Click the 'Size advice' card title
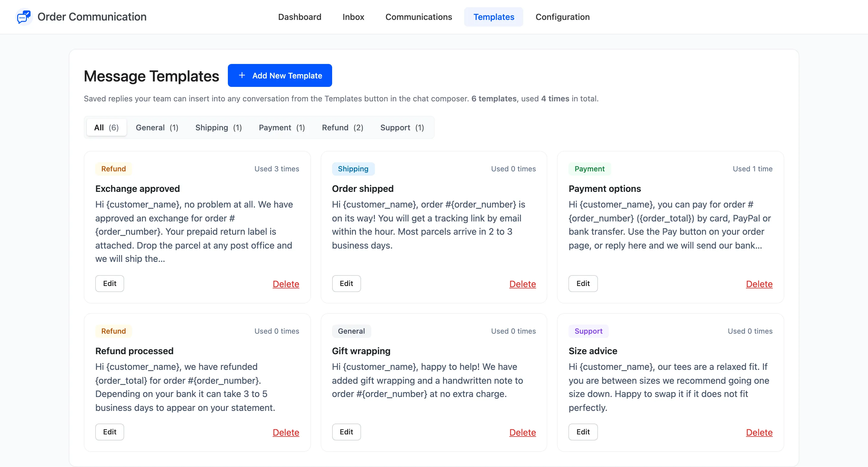This screenshot has width=868, height=467. click(x=593, y=351)
